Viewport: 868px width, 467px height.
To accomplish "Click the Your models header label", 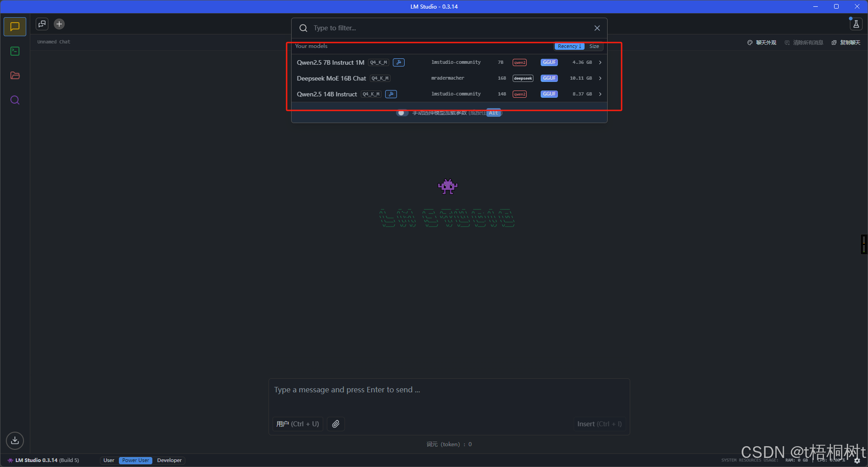I will (311, 46).
